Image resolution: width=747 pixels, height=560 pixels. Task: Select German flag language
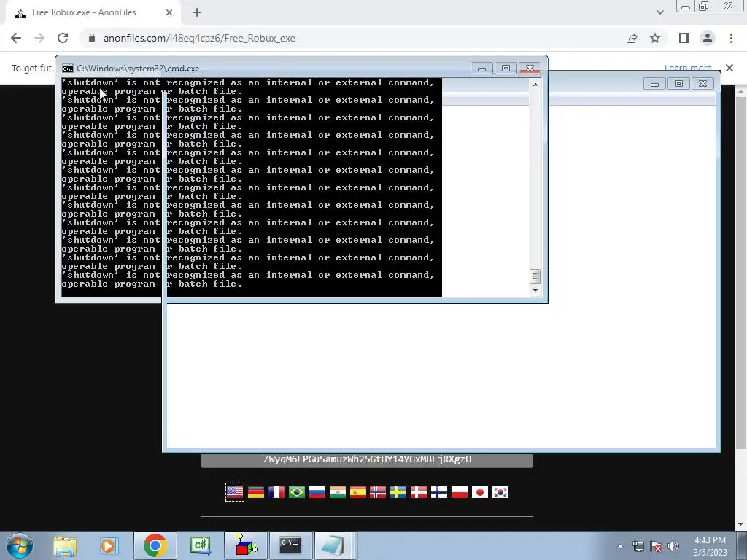(256, 492)
